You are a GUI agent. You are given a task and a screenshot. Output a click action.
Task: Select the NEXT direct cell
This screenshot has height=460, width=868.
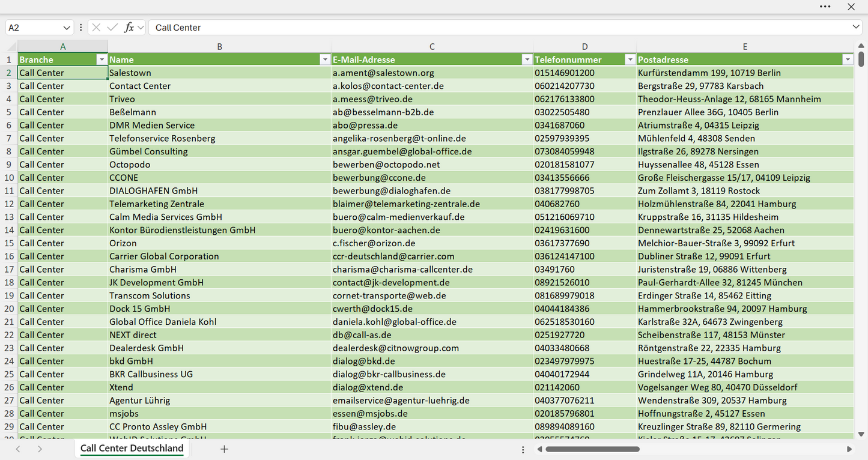coord(219,335)
